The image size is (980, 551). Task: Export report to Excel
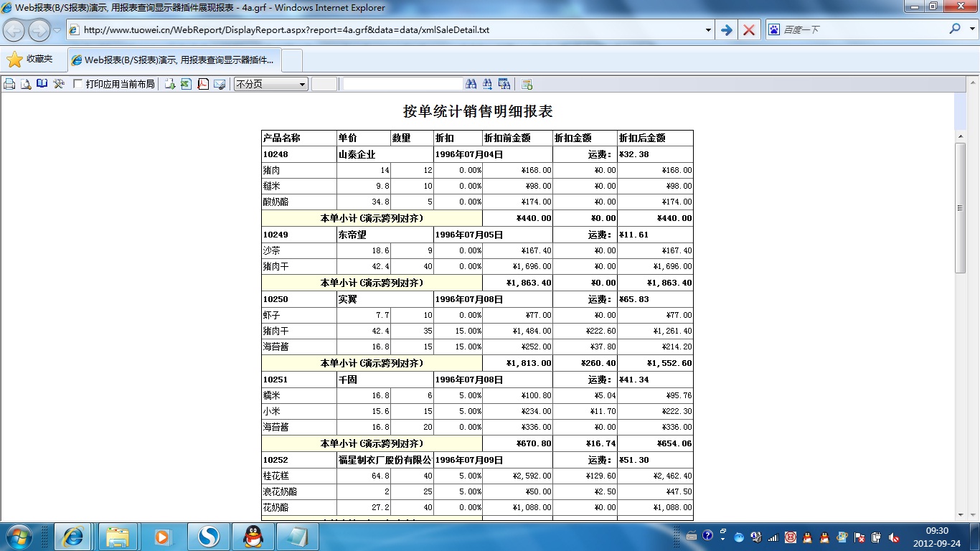186,84
